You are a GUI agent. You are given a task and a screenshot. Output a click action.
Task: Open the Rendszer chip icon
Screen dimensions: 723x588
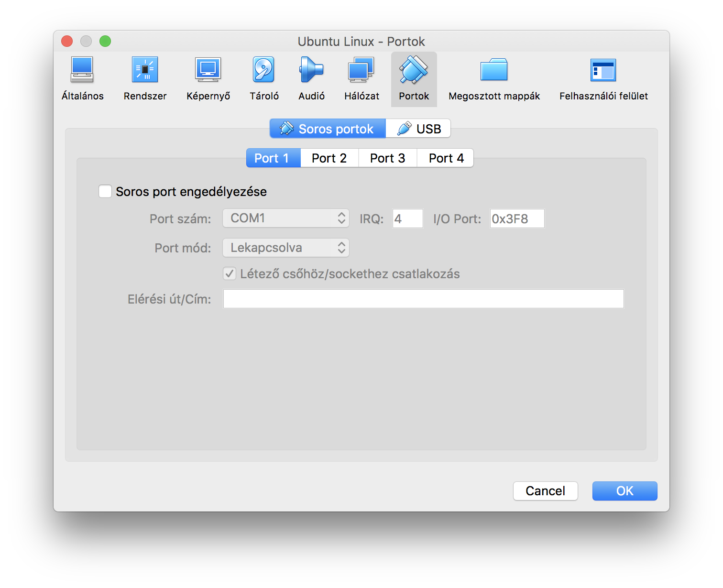click(145, 70)
